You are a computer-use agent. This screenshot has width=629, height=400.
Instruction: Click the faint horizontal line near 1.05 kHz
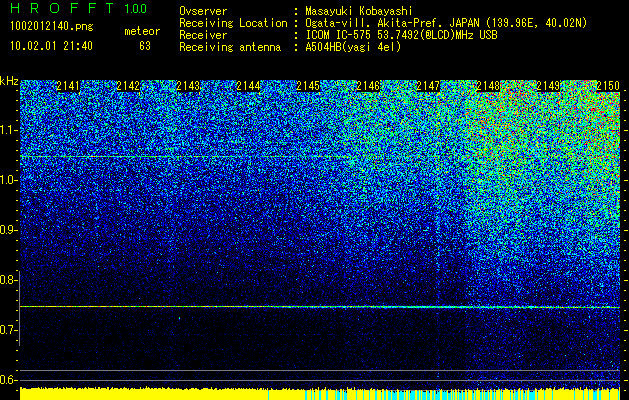(x=185, y=156)
